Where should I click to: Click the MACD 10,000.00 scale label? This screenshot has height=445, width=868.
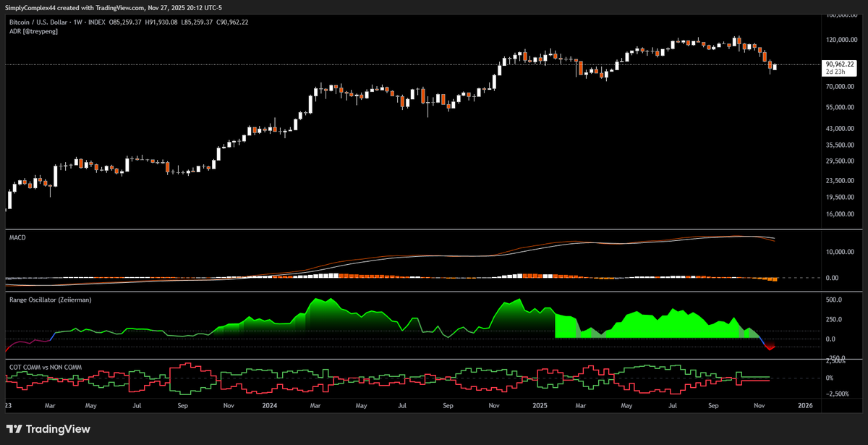click(x=841, y=252)
